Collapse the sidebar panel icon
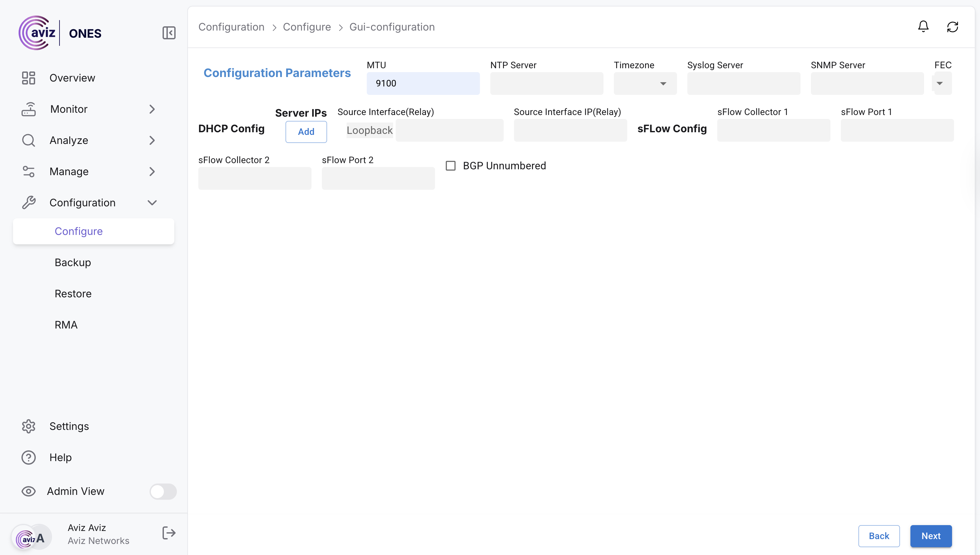980x555 pixels. tap(168, 33)
